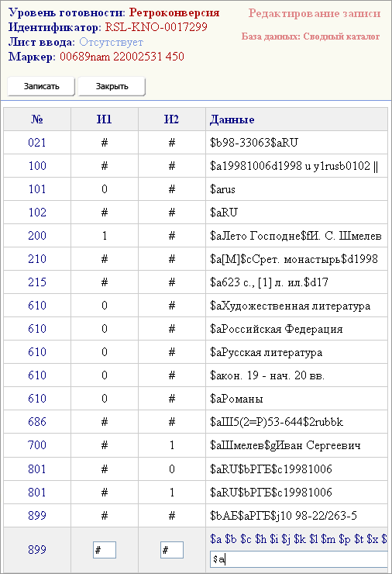Click data cell $aЛето Господне$fИ. С. Шмелев

[297, 235]
